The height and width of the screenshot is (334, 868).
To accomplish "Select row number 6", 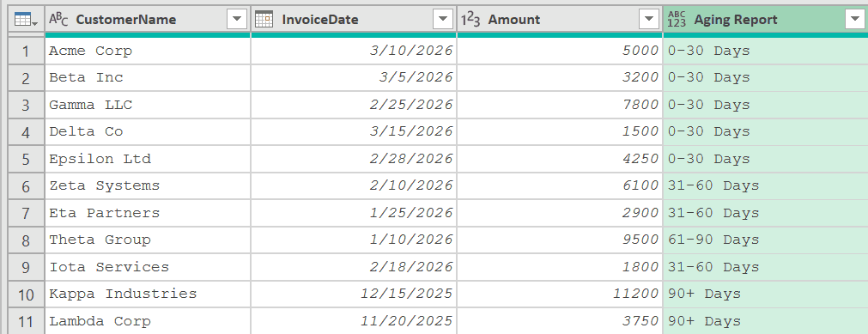I will click(x=26, y=186).
